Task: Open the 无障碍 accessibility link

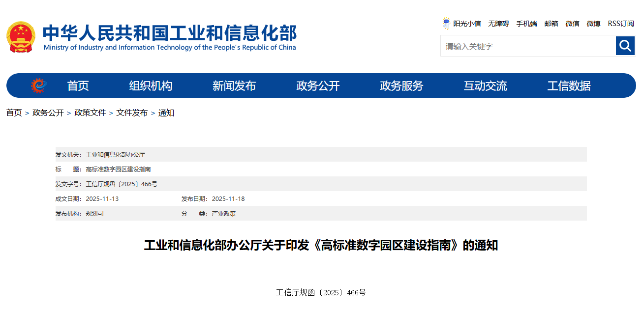Action: [x=498, y=24]
